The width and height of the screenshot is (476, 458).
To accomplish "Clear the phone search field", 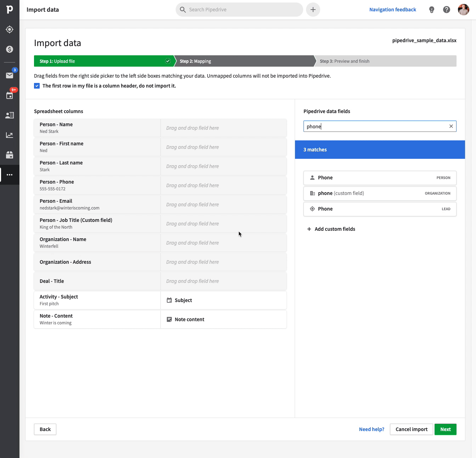I will pyautogui.click(x=451, y=126).
